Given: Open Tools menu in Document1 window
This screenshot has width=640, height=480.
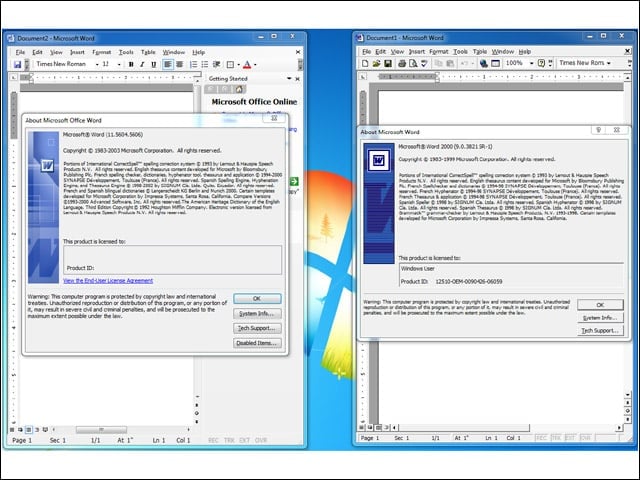Looking at the screenshot, I should click(460, 51).
